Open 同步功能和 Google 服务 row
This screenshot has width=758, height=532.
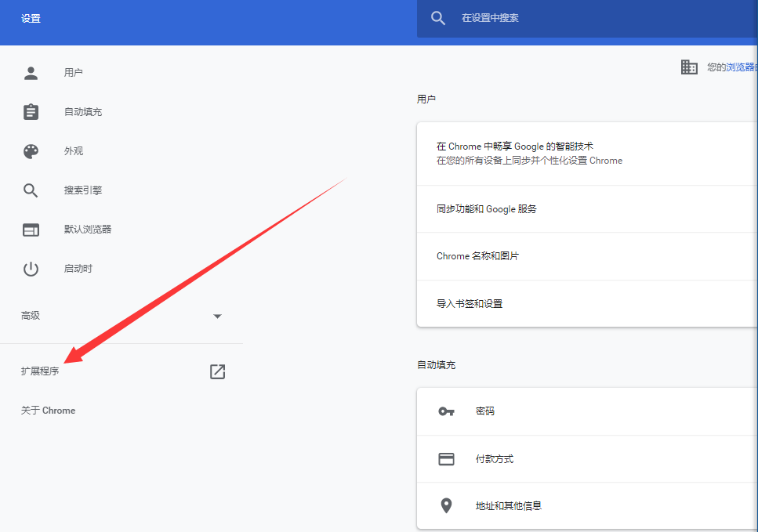point(587,208)
